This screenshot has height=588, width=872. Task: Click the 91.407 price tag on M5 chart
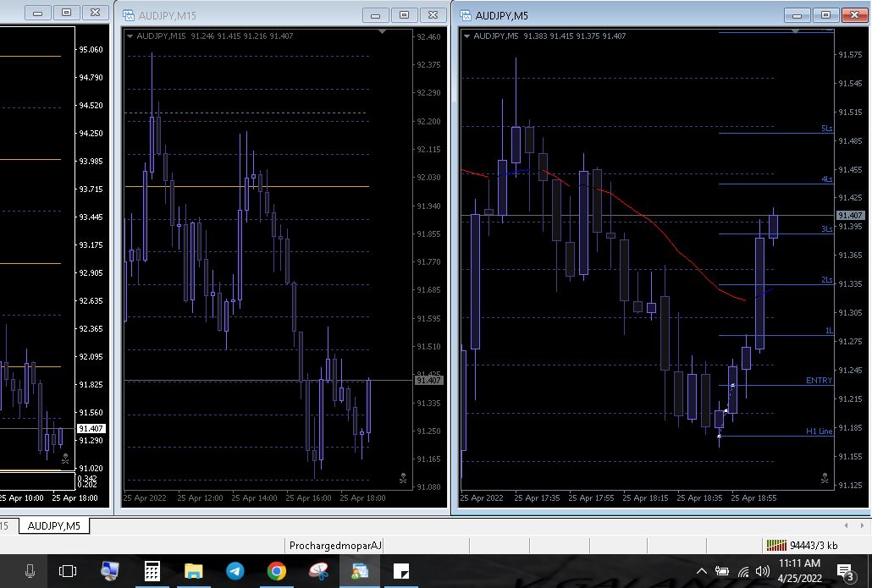coord(850,215)
